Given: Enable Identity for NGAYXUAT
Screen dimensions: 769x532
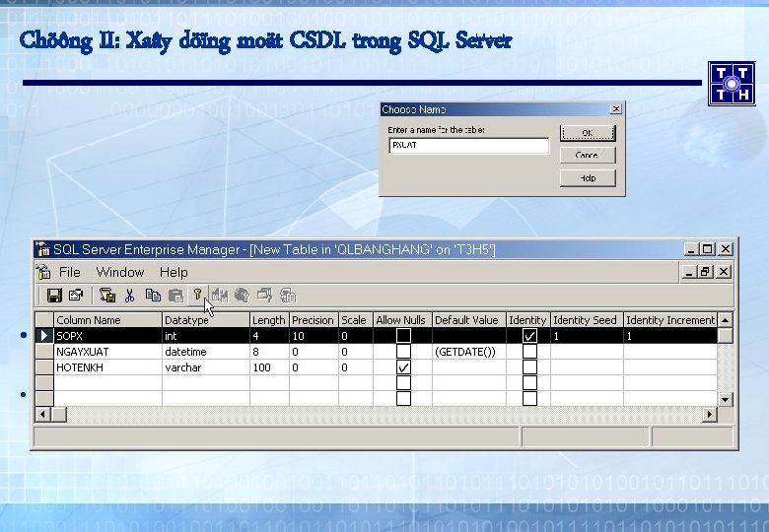Looking at the screenshot, I should click(x=529, y=352).
